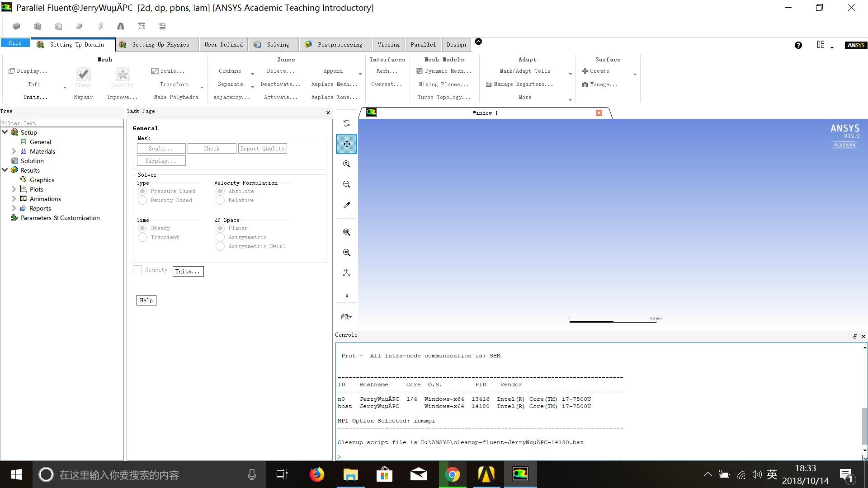
Task: Click the zoom out magnifier icon
Action: click(x=347, y=253)
